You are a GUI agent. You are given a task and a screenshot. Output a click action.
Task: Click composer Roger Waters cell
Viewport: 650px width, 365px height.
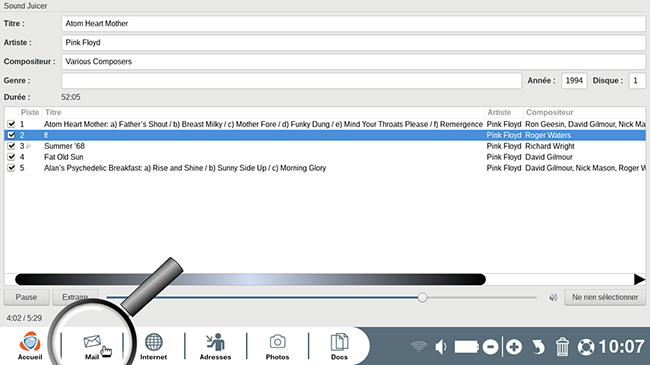pyautogui.click(x=548, y=135)
